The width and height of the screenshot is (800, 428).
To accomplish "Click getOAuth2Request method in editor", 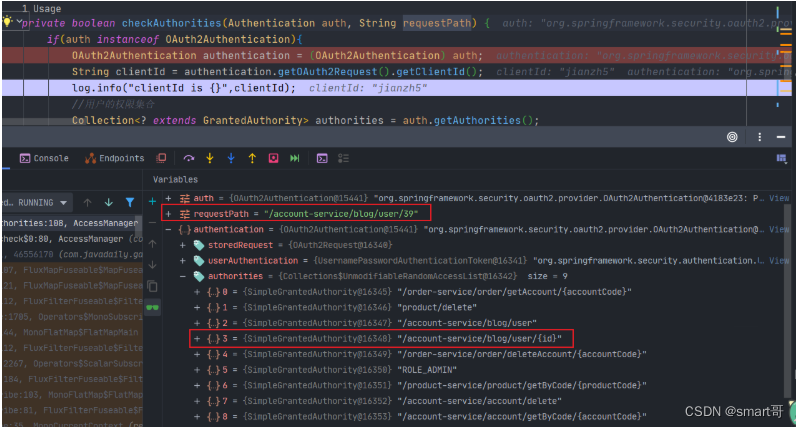I will click(x=327, y=72).
